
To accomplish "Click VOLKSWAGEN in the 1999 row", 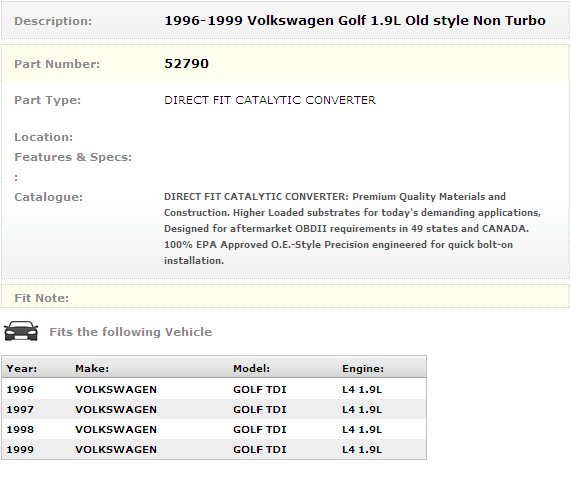I will point(116,450).
